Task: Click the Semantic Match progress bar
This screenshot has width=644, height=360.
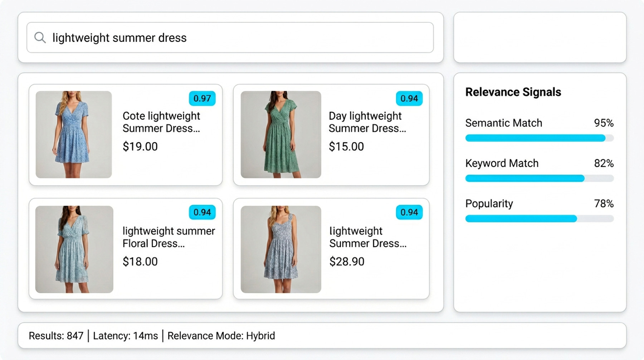Action: [x=539, y=138]
